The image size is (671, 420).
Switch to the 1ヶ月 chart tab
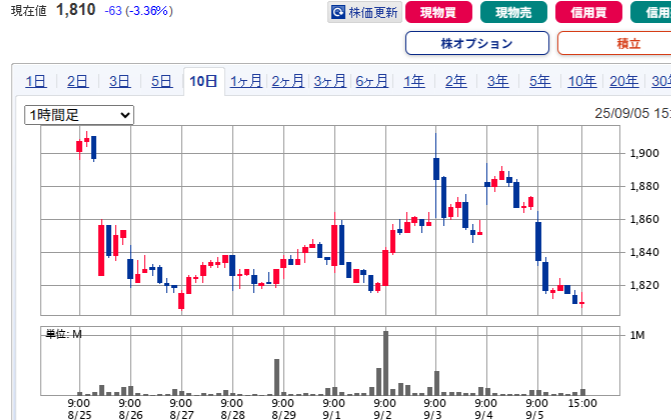pos(246,81)
